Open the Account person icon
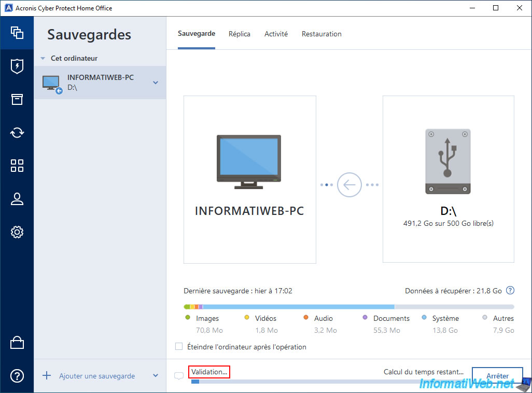This screenshot has height=393, width=532. click(17, 199)
